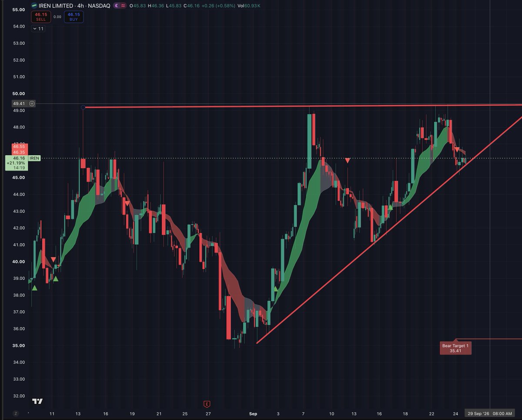This screenshot has width=522, height=420.
Task: Select the Bear Target 1 35.41 label
Action: (x=455, y=348)
